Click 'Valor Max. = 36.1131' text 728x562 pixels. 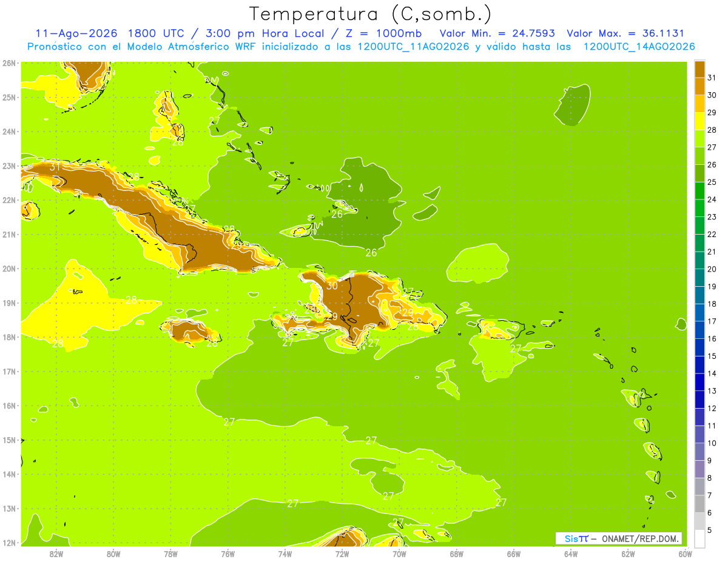[625, 33]
